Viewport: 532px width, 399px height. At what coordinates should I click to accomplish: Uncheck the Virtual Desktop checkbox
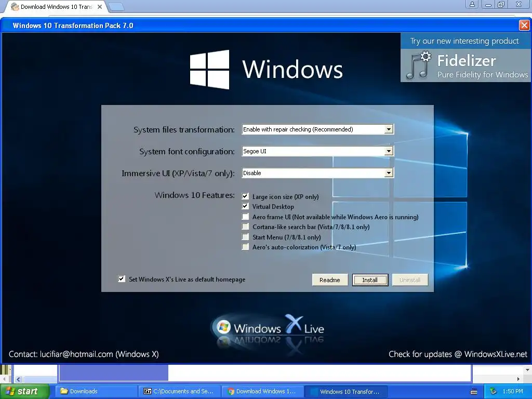tap(245, 206)
